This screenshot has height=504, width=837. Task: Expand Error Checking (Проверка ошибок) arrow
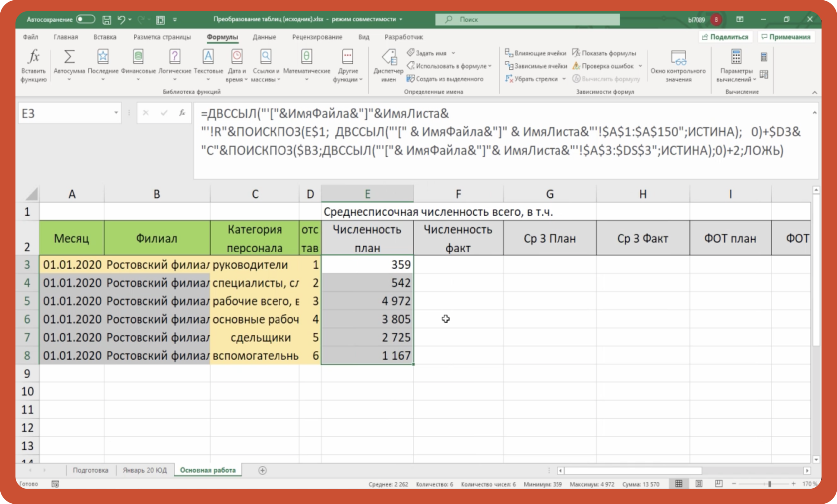point(640,66)
